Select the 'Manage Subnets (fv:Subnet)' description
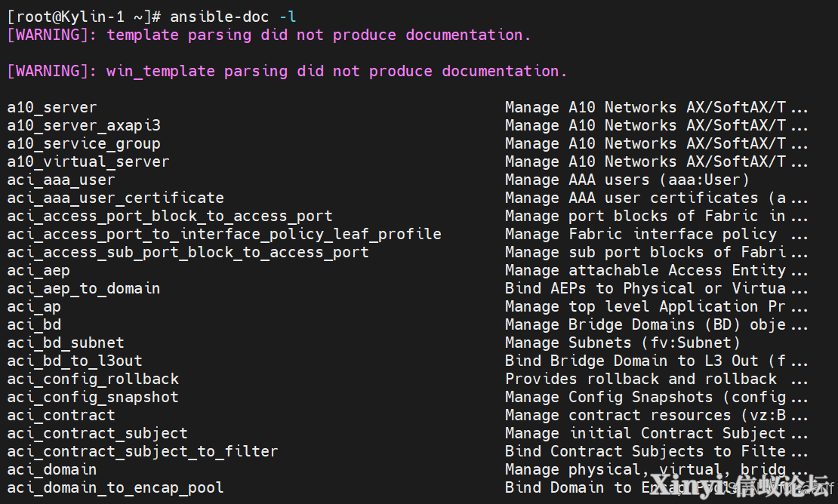The height and width of the screenshot is (504, 838). coord(623,343)
